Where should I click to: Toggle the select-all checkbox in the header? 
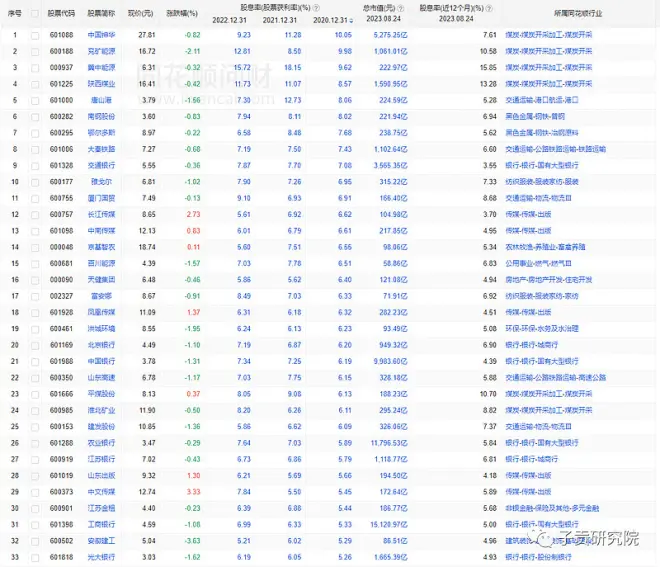tap(35, 13)
